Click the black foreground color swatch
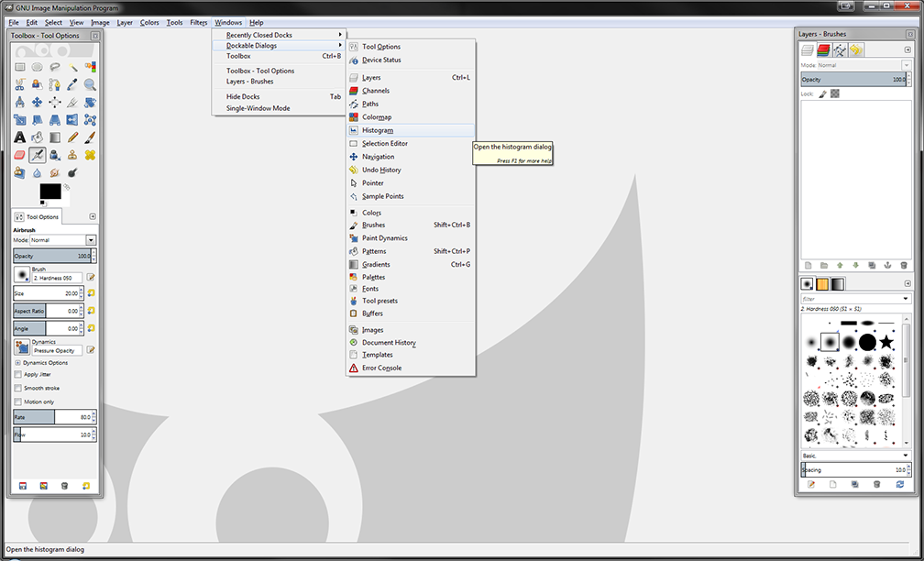 [50, 191]
